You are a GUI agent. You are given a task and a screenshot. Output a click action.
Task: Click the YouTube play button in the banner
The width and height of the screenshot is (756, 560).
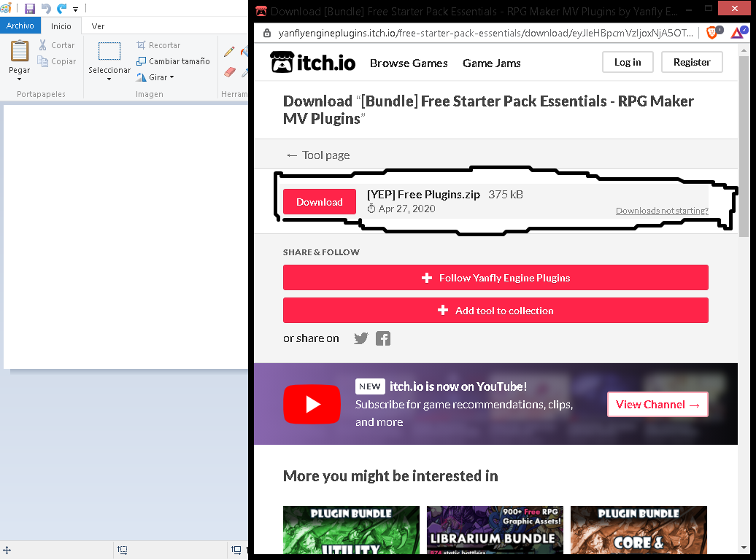(312, 404)
